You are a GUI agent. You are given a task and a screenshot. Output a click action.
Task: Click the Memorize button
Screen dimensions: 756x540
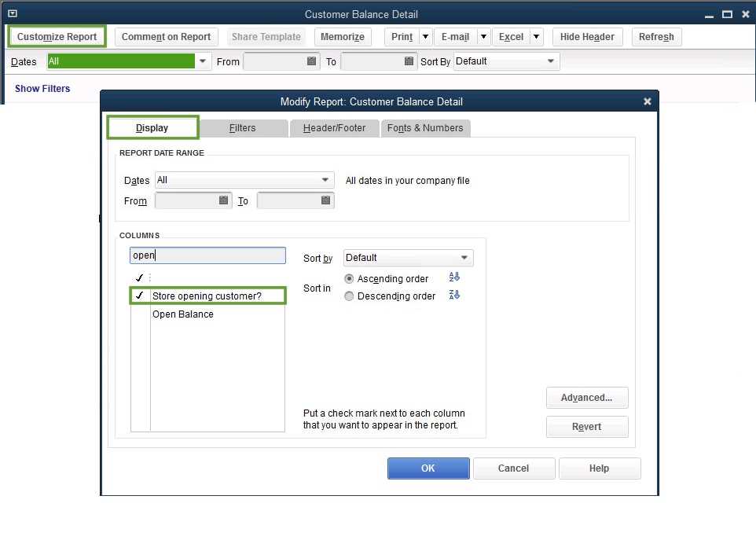pyautogui.click(x=343, y=37)
